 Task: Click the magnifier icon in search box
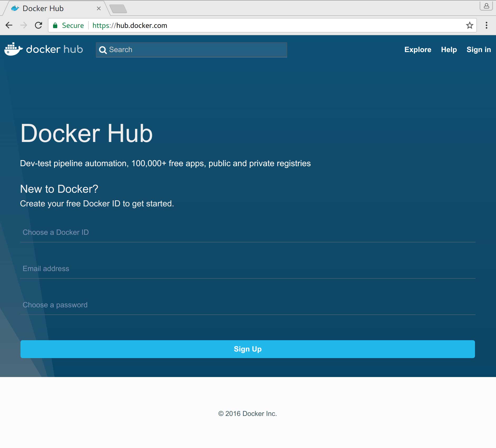[x=103, y=50]
